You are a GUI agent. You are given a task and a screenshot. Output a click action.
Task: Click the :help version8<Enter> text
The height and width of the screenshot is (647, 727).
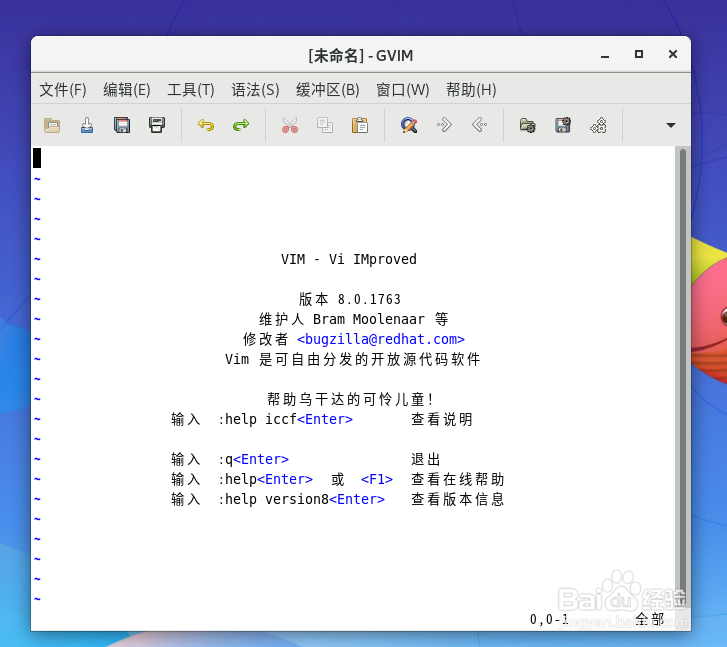(x=301, y=499)
